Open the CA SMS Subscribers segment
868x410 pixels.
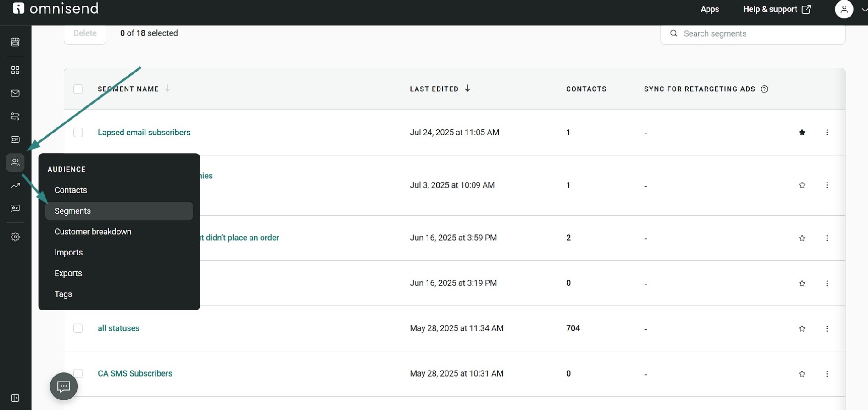pyautogui.click(x=135, y=373)
